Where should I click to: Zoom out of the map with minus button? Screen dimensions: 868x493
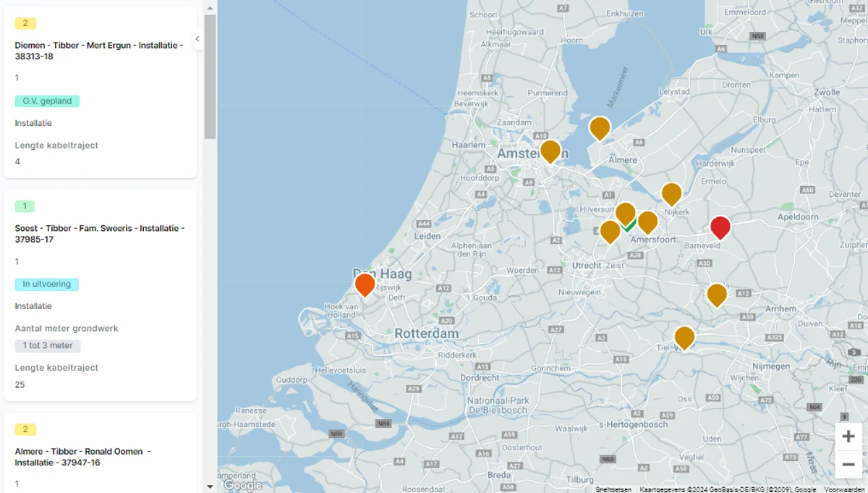click(848, 464)
